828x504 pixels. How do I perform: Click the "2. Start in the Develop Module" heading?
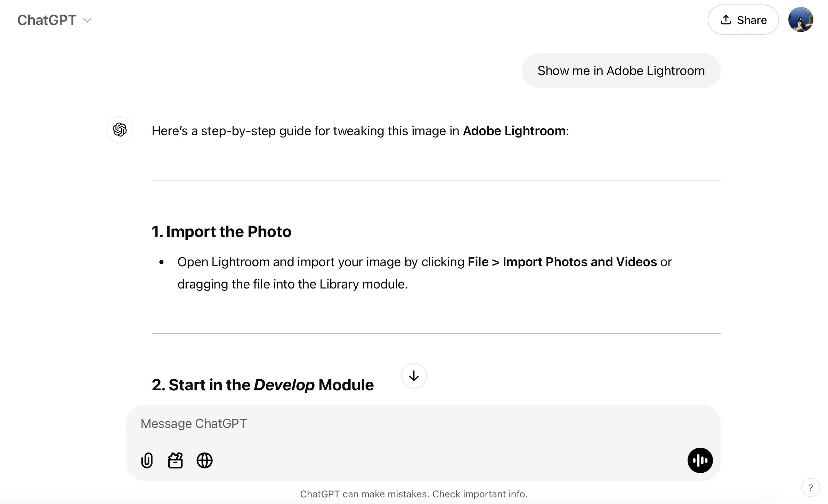(263, 385)
